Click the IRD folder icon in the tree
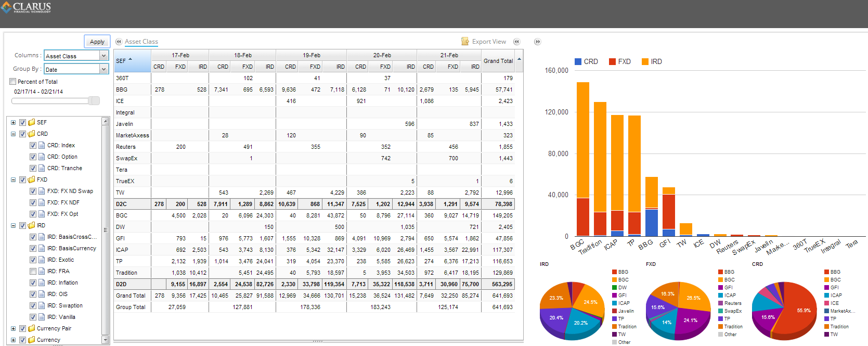Viewport: 868px width, 346px height. [32, 225]
